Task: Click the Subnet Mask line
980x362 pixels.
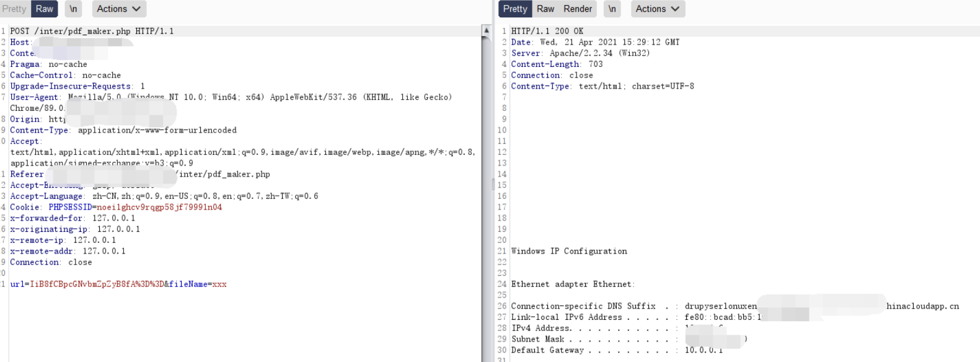Action: (629, 339)
